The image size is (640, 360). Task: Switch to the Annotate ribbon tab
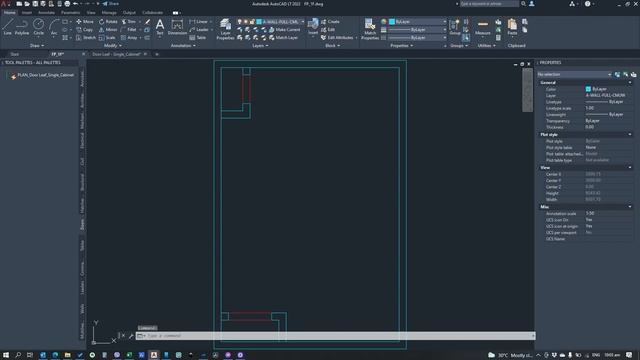[46, 13]
